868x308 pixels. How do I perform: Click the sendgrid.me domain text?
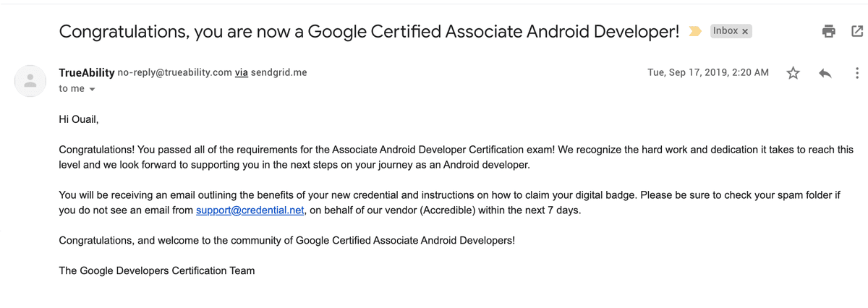click(x=279, y=72)
